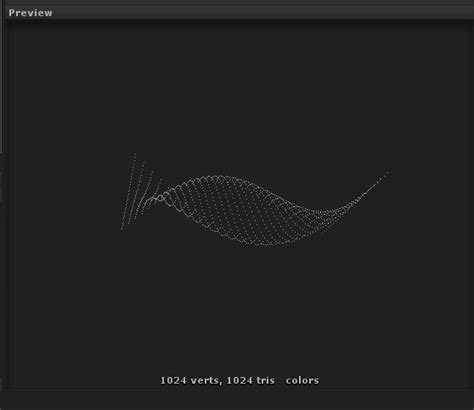Click the "1024 verts, 1024 tris" mesh stats text
This screenshot has width=474, height=410.
[218, 380]
